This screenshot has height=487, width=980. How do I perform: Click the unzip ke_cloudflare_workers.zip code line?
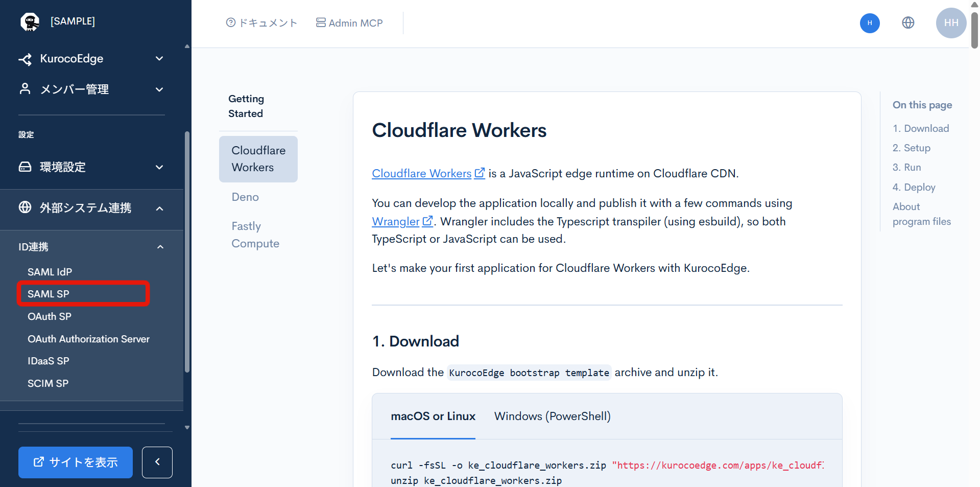[476, 480]
